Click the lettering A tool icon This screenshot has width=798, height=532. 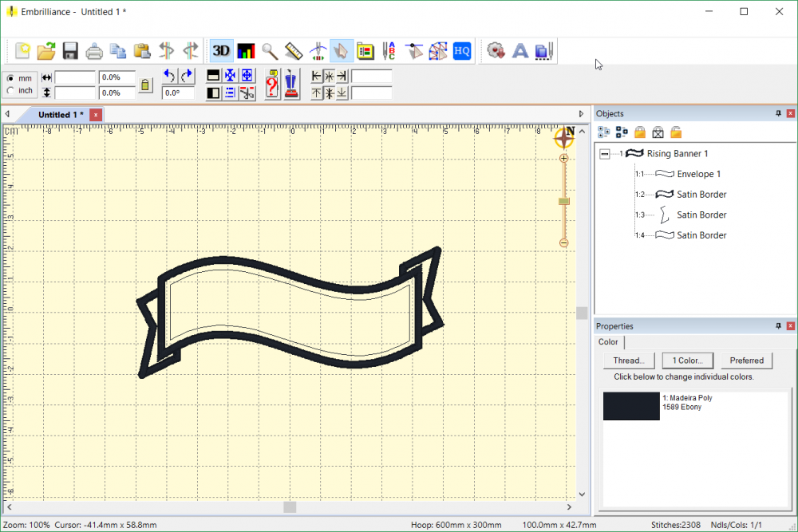tap(519, 51)
